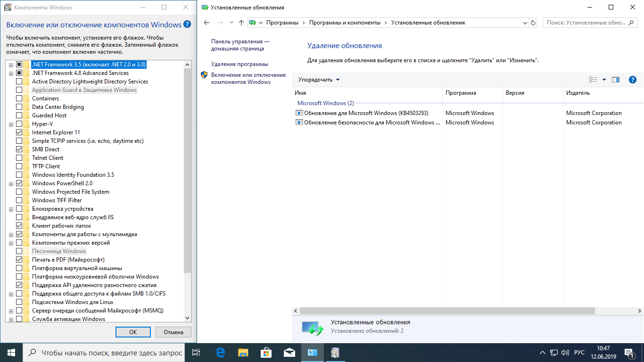Expand Компоненты для работы с мультимедиа node
This screenshot has height=362, width=644.
tap(11, 234)
